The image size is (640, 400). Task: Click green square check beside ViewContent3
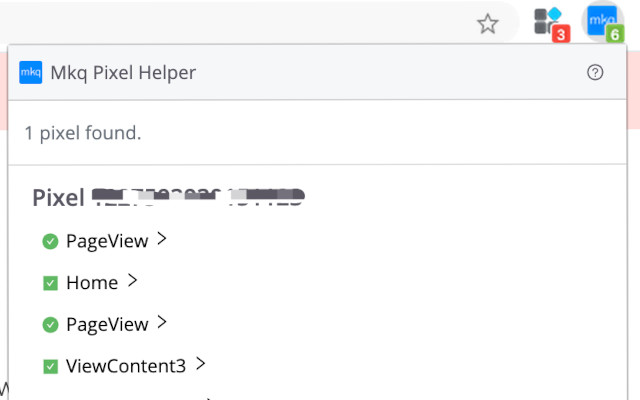(50, 366)
